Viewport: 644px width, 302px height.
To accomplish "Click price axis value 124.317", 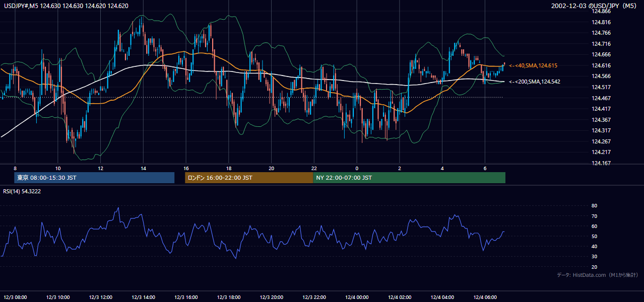I will (602, 130).
